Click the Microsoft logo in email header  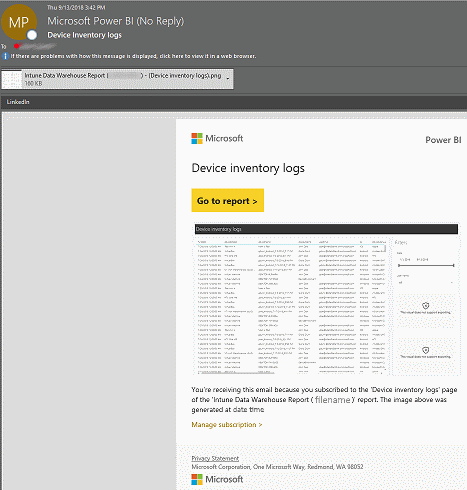[217, 138]
